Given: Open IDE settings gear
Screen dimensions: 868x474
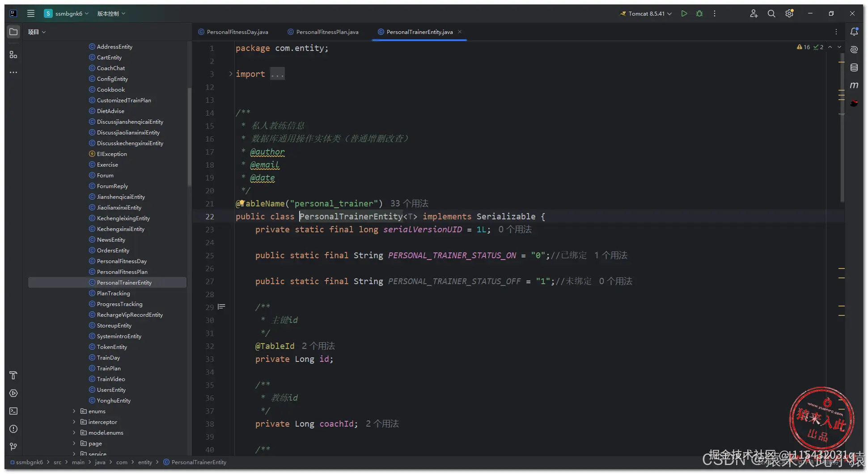Looking at the screenshot, I should [x=789, y=13].
